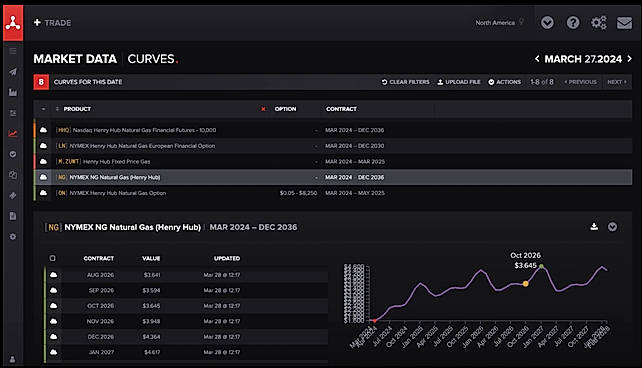Image resolution: width=642 pixels, height=368 pixels.
Task: Click the cloud icon on the M.ZUWT row
Action: pyautogui.click(x=43, y=161)
